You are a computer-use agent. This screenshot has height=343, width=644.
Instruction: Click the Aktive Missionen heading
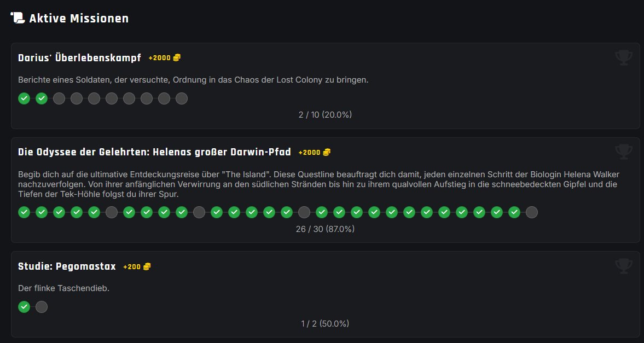(79, 19)
